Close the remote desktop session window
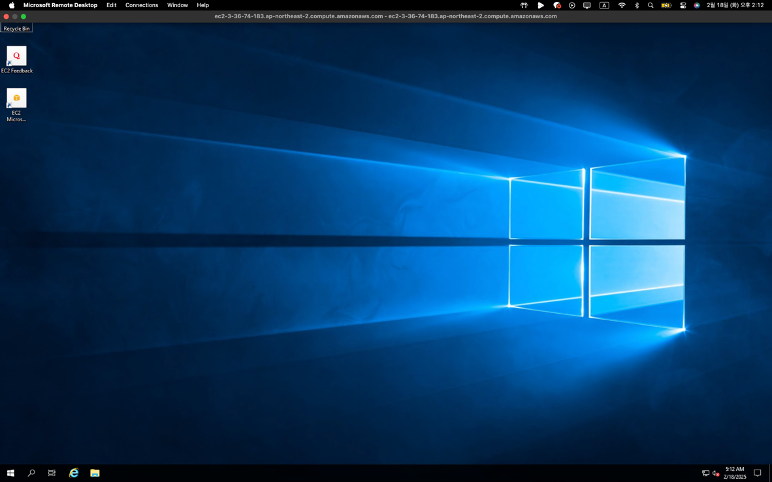This screenshot has height=482, width=772. [6, 16]
